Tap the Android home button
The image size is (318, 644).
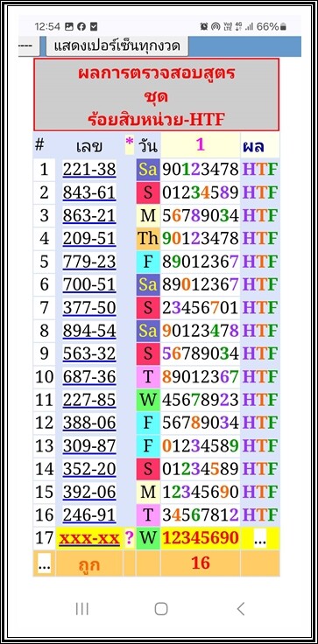pos(161,609)
